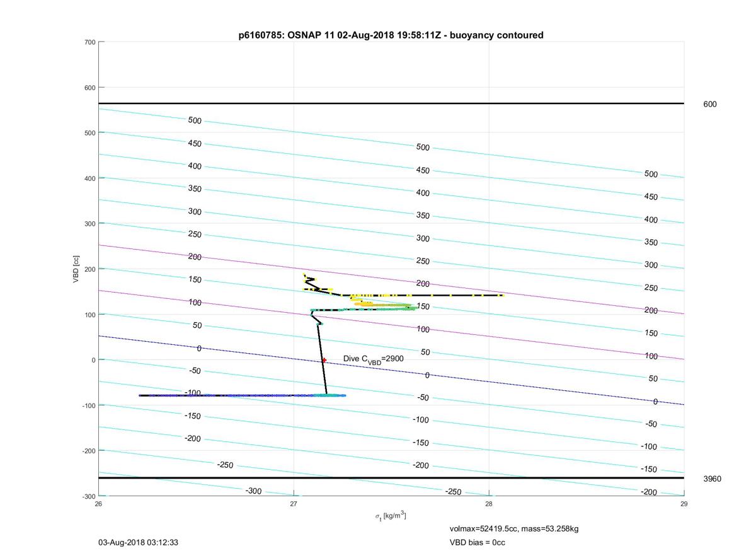756x558 pixels.
Task: Select the 'volmax=52419.5cc, mass=53.258kg' text
Action: pos(514,529)
